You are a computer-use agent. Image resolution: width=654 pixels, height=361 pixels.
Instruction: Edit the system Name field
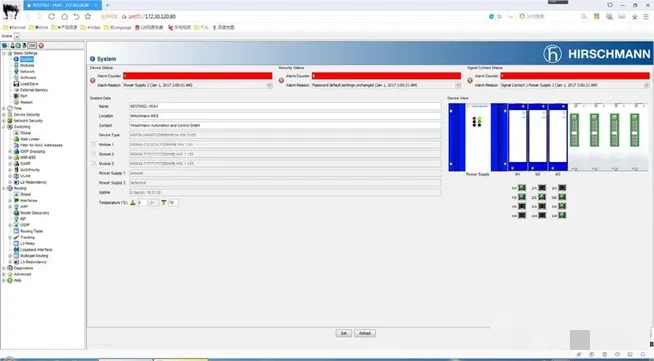coord(285,106)
